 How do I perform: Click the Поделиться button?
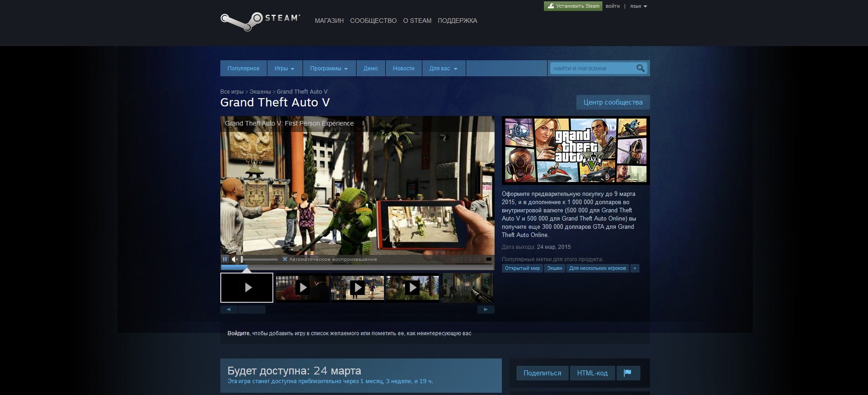[x=542, y=373]
